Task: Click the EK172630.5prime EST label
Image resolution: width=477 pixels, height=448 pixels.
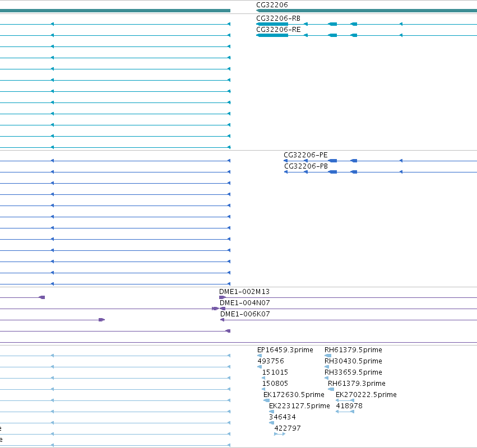Action: [294, 395]
